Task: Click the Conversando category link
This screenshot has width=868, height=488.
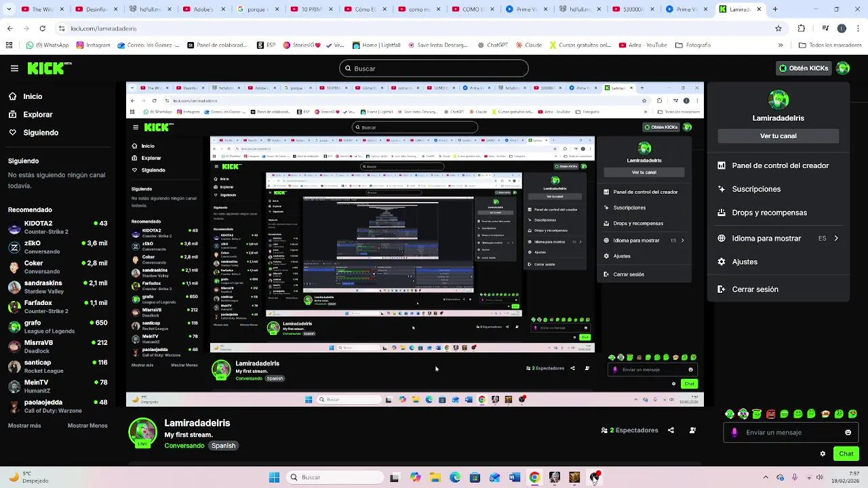Action: (x=184, y=446)
